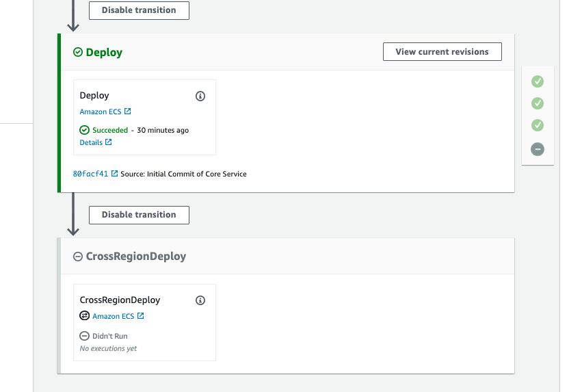Open commit 80facf41 link
Viewport: 582px width, 392px height.
[90, 174]
